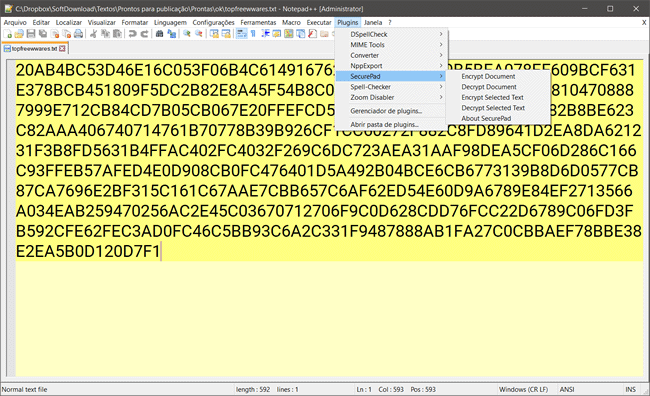Click the Paste toolbar icon

coord(117,34)
